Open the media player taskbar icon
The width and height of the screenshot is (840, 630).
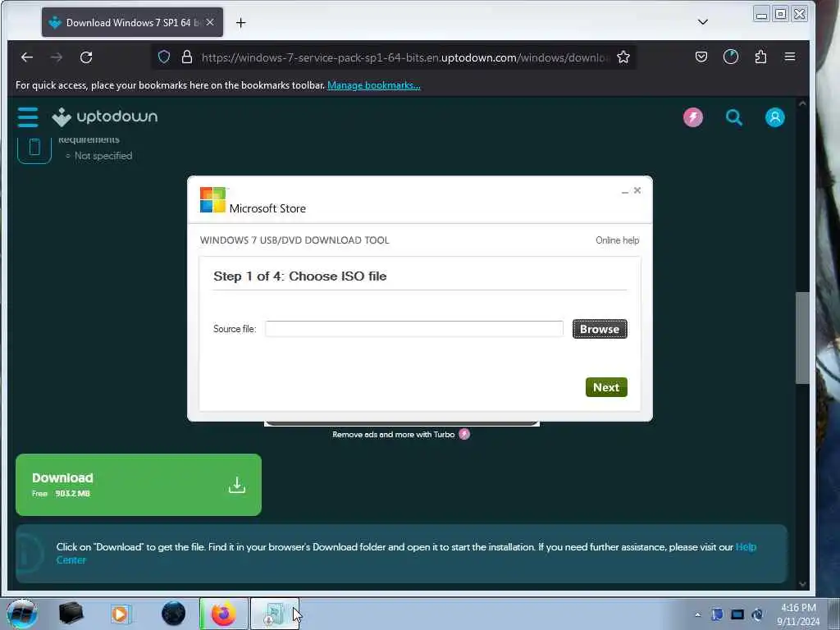121,614
